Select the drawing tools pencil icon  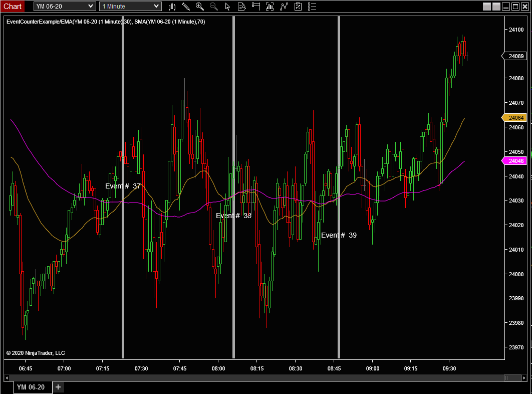(x=185, y=7)
